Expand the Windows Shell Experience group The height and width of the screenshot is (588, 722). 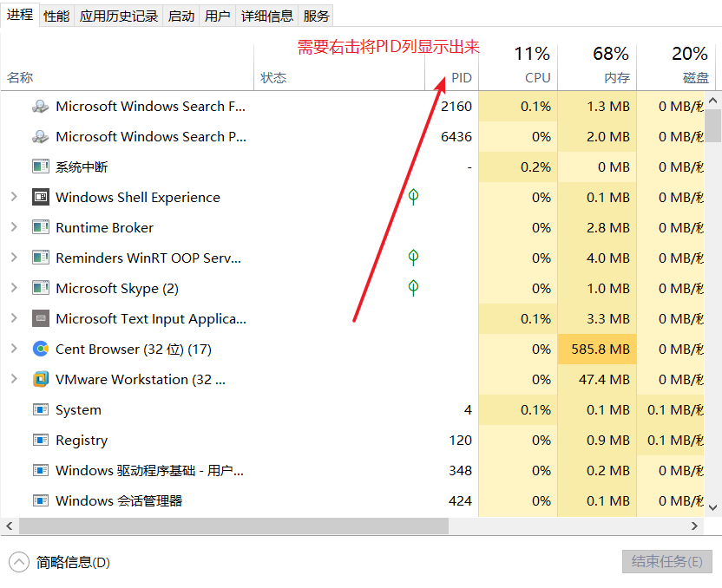click(14, 197)
